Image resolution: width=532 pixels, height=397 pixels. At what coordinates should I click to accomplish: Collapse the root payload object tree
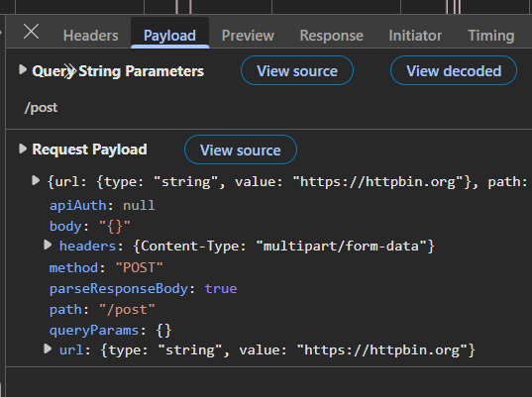[36, 180]
